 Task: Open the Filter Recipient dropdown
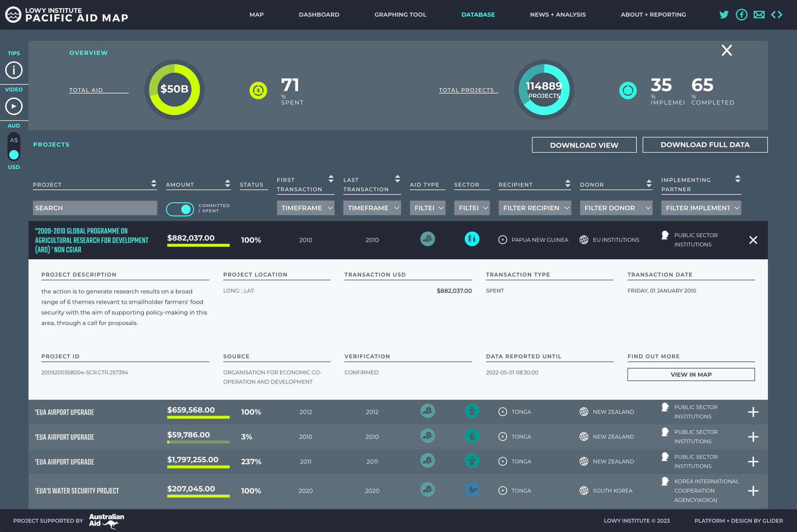535,208
